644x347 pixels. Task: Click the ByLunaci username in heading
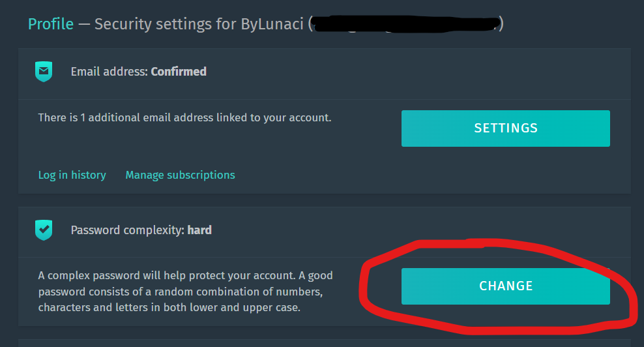(x=267, y=24)
